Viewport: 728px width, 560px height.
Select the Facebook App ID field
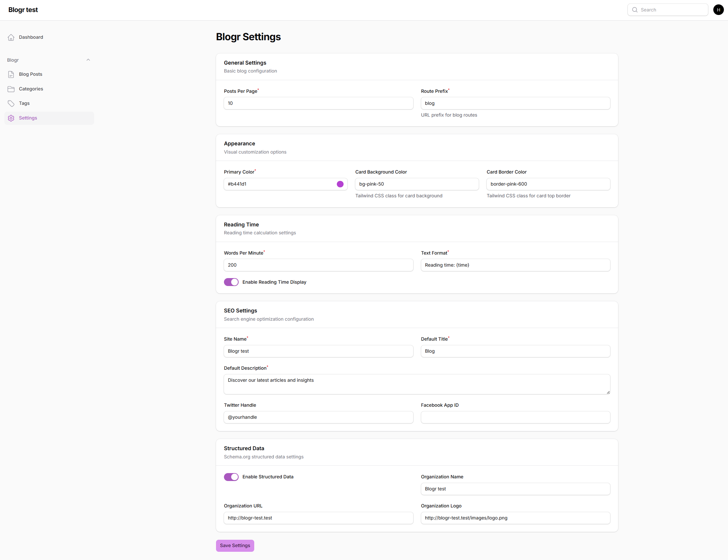tap(515, 417)
